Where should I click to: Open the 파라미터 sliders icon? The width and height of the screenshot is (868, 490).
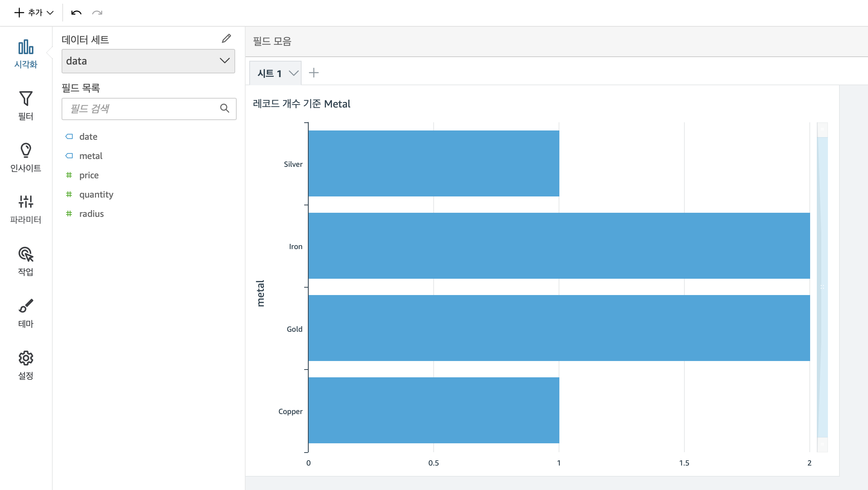point(26,202)
